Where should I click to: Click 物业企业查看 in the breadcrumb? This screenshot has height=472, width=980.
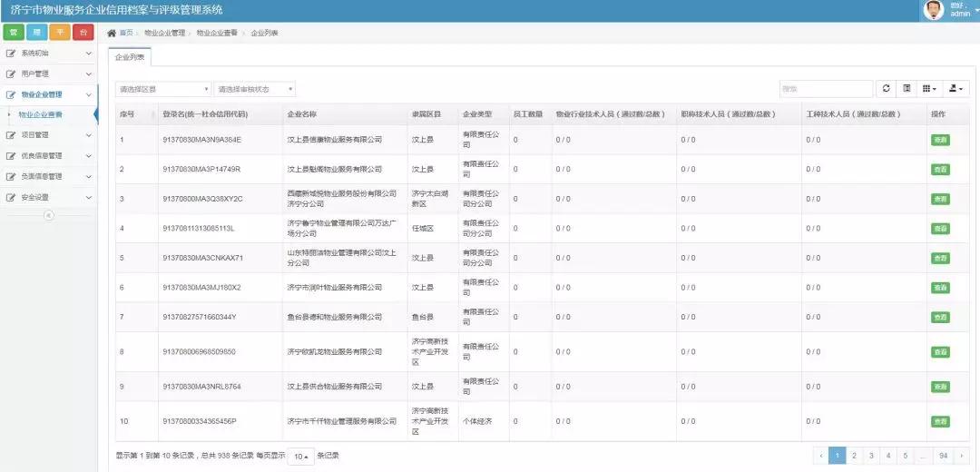point(217,34)
